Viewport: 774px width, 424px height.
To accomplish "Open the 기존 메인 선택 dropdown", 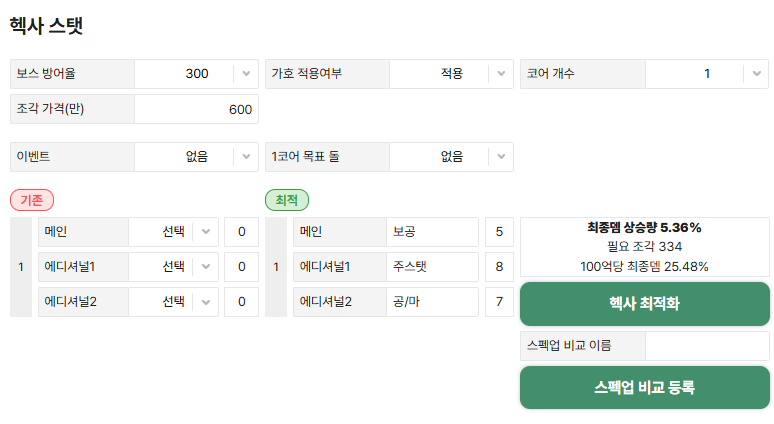I will tap(173, 232).
